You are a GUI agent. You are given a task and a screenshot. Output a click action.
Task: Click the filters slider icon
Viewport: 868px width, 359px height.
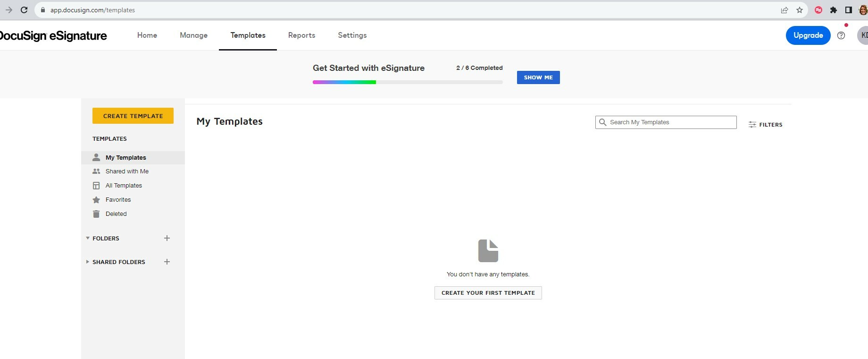click(x=752, y=125)
